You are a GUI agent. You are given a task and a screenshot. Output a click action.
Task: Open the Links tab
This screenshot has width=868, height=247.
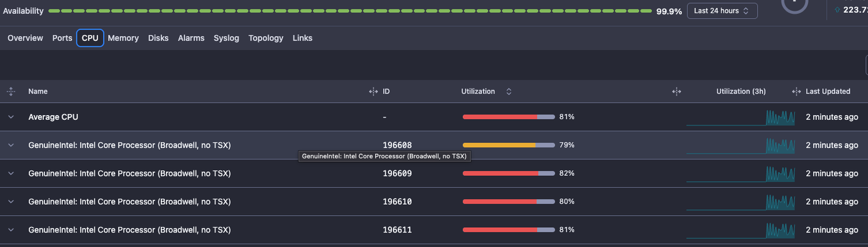pos(302,38)
